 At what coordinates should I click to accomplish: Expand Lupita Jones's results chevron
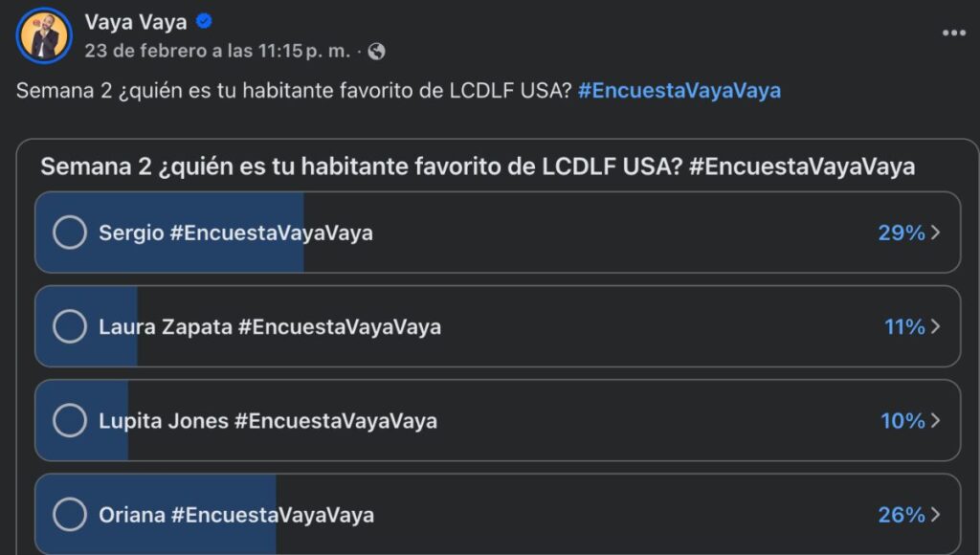point(933,420)
